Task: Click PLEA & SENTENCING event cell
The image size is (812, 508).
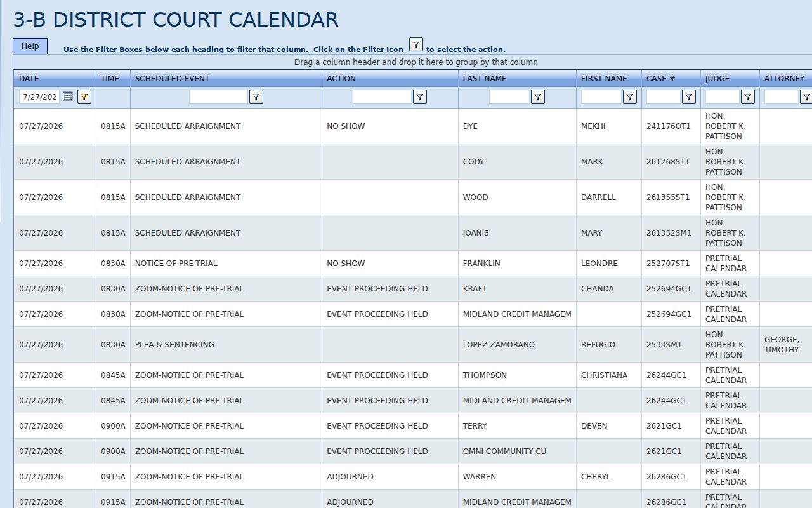Action: coord(226,345)
